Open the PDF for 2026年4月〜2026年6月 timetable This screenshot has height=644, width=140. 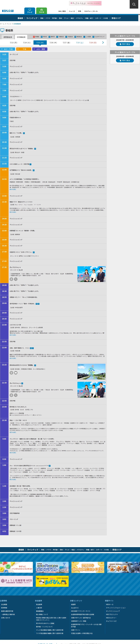point(125,61)
